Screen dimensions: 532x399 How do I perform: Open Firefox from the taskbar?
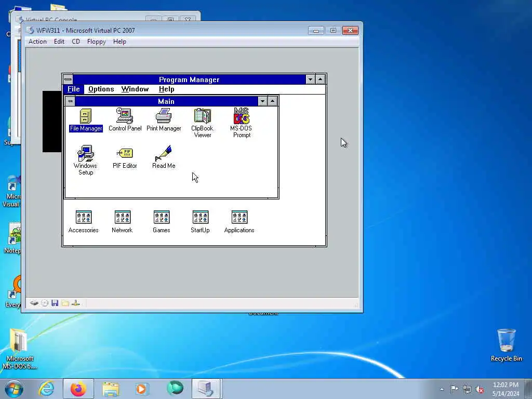tap(78, 389)
